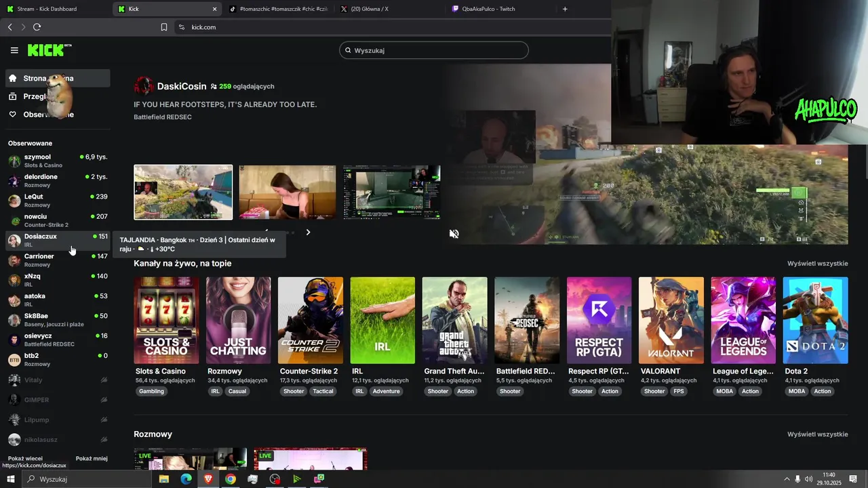This screenshot has width=868, height=488.
Task: Click MOBA tag under Dota 2
Action: tap(797, 391)
